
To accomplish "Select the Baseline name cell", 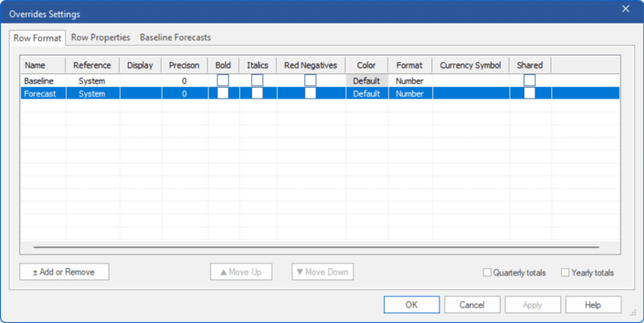I will point(43,81).
